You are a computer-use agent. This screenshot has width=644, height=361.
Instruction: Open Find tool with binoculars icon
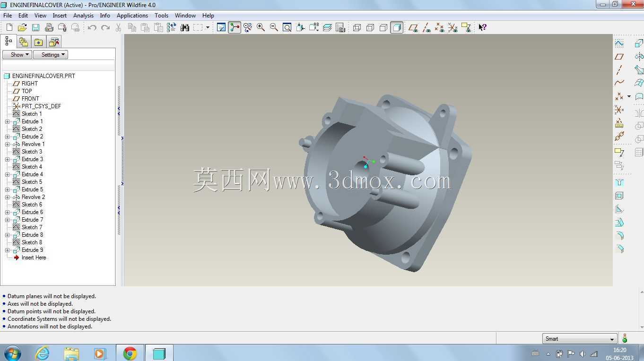pyautogui.click(x=185, y=27)
